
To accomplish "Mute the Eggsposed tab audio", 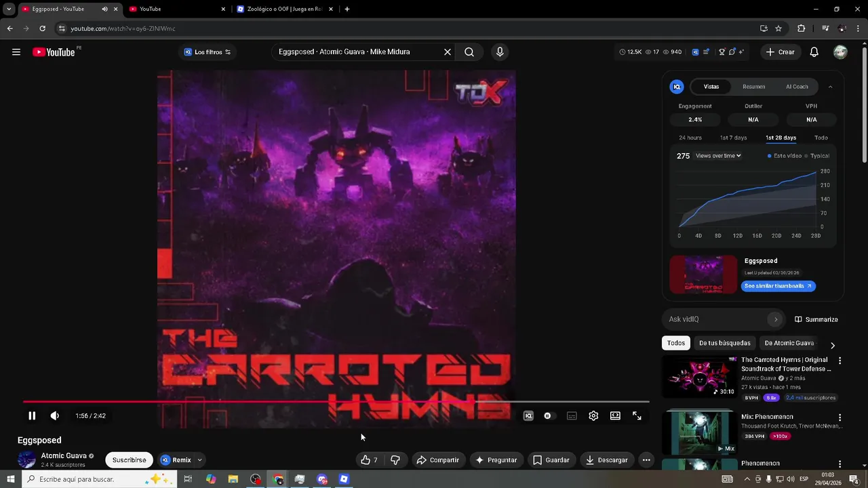I will (x=104, y=9).
